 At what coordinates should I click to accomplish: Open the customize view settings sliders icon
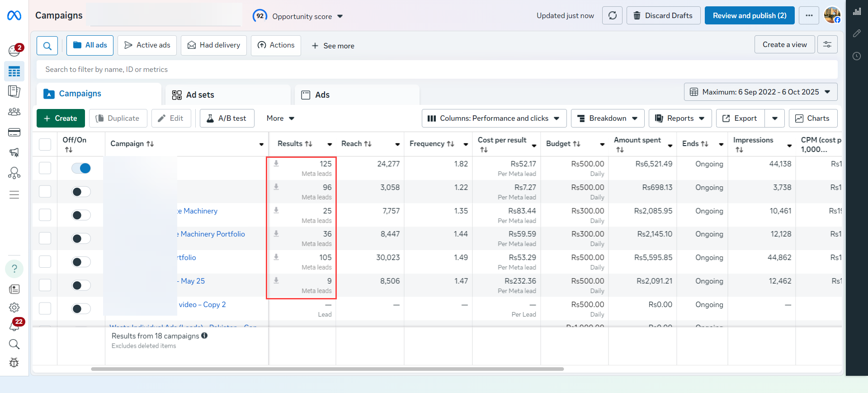(x=827, y=45)
